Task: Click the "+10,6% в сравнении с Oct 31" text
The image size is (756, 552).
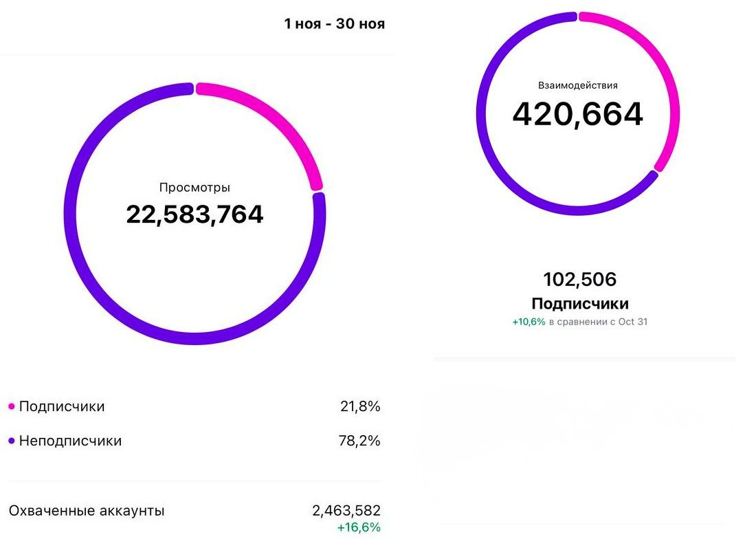Action: point(579,322)
